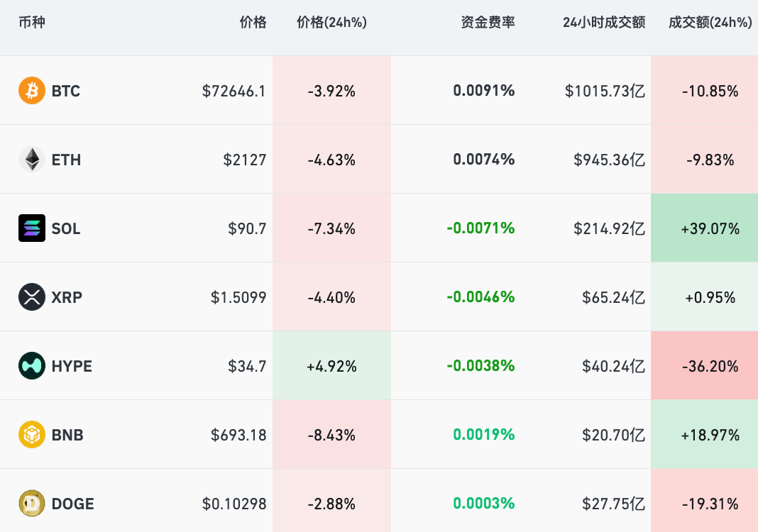Image resolution: width=758 pixels, height=532 pixels.
Task: Click BTC price $72646.1
Action: coord(234,92)
